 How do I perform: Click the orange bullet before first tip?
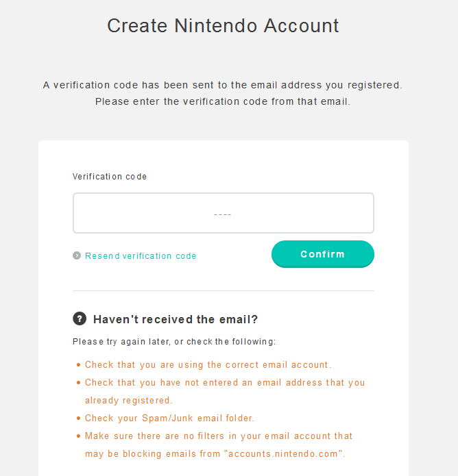point(78,365)
